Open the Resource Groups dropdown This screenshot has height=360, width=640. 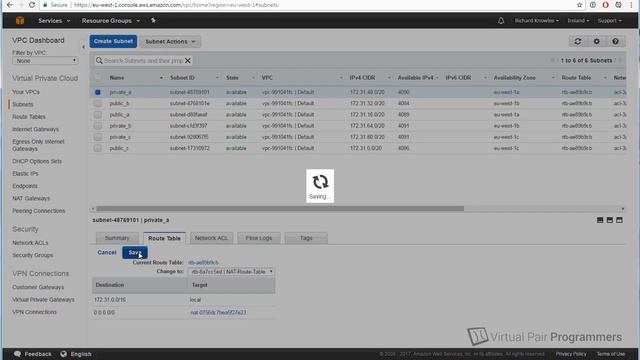[111, 20]
